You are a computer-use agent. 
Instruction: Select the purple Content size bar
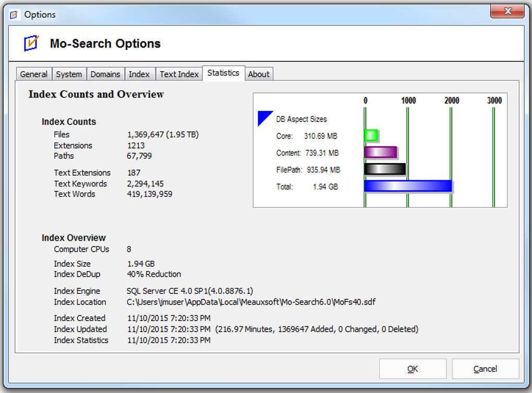point(381,151)
